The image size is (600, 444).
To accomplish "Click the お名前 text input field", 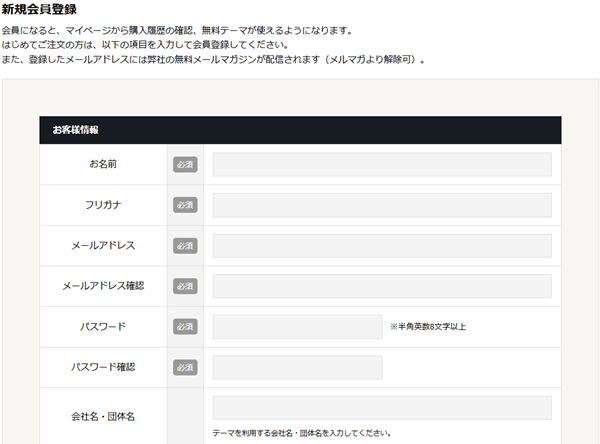I will pyautogui.click(x=381, y=164).
